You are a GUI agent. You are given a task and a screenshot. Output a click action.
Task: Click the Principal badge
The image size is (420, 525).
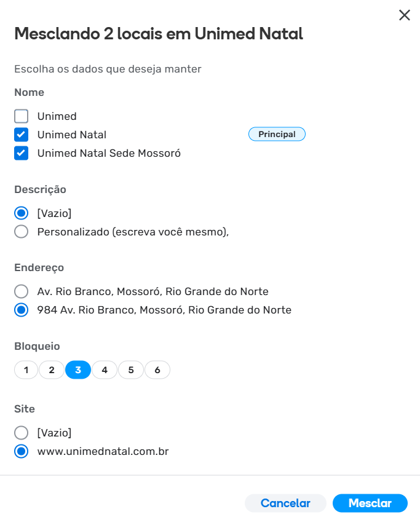(x=277, y=134)
